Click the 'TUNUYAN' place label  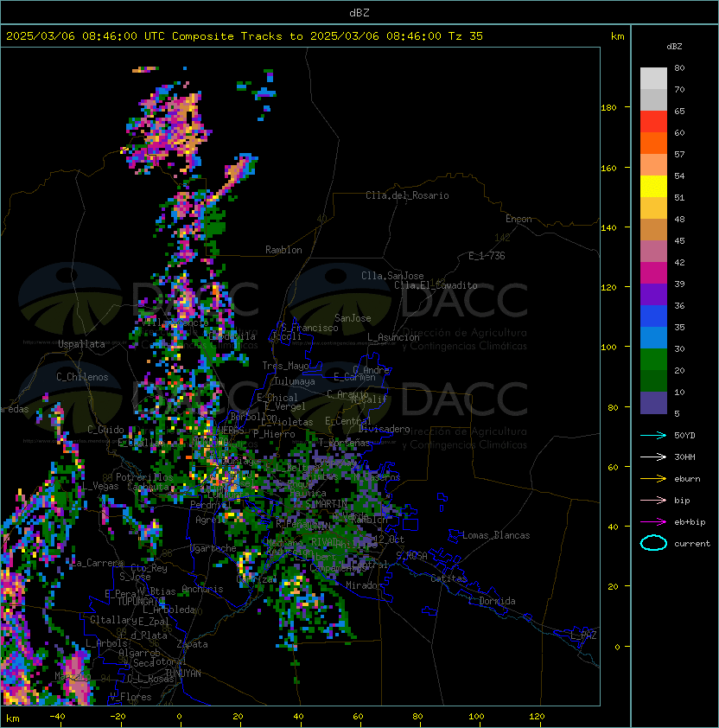pos(183,674)
